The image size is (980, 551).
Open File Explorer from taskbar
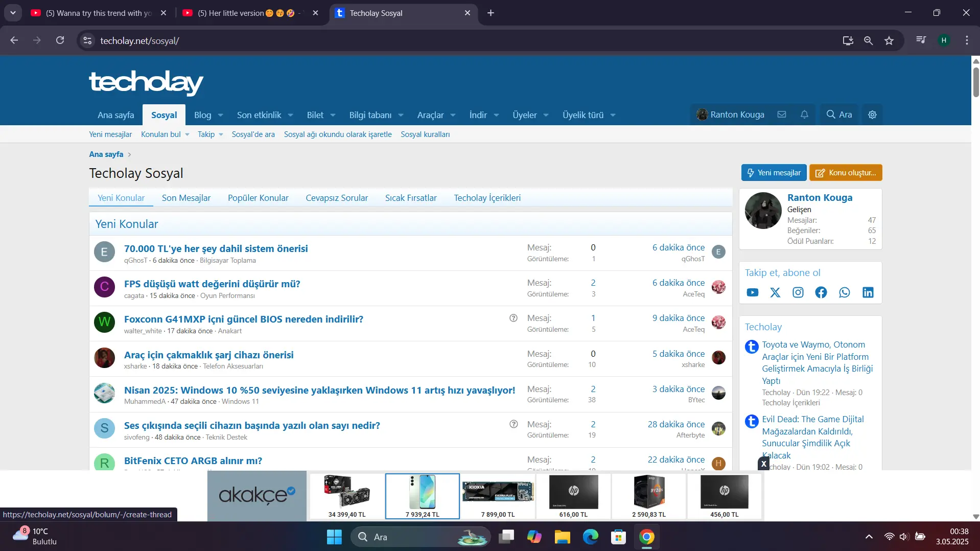tap(562, 537)
